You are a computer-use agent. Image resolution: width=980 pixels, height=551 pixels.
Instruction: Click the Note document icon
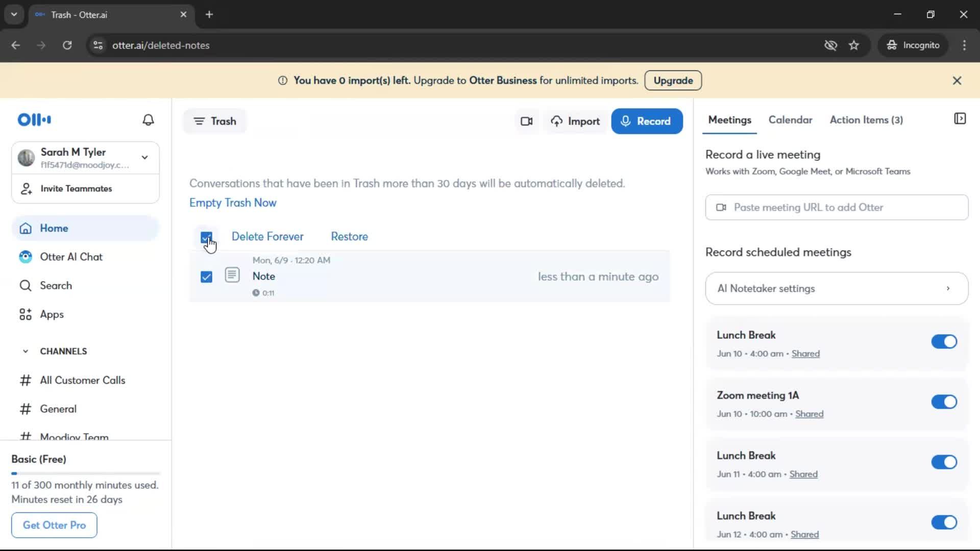(232, 275)
